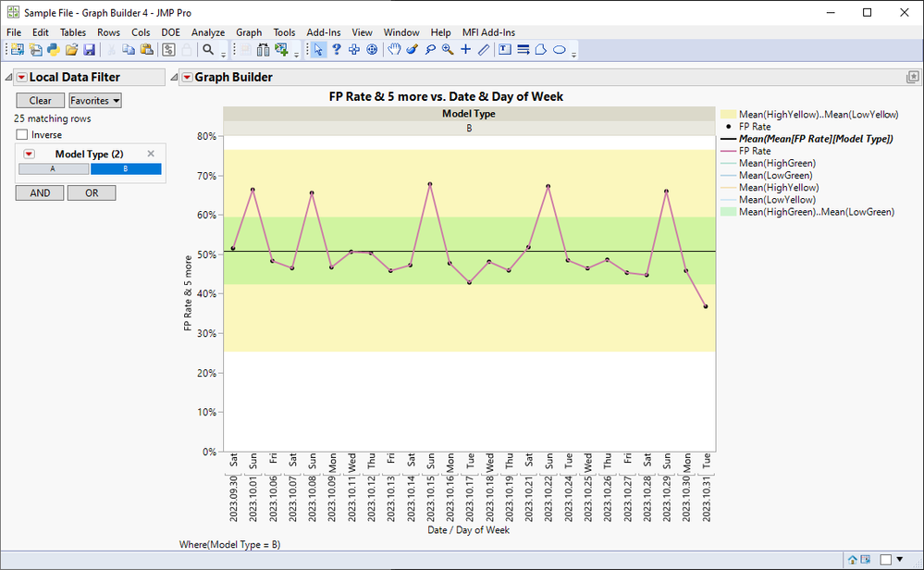
Task: Select the Magnifier zoom tool
Action: [448, 50]
